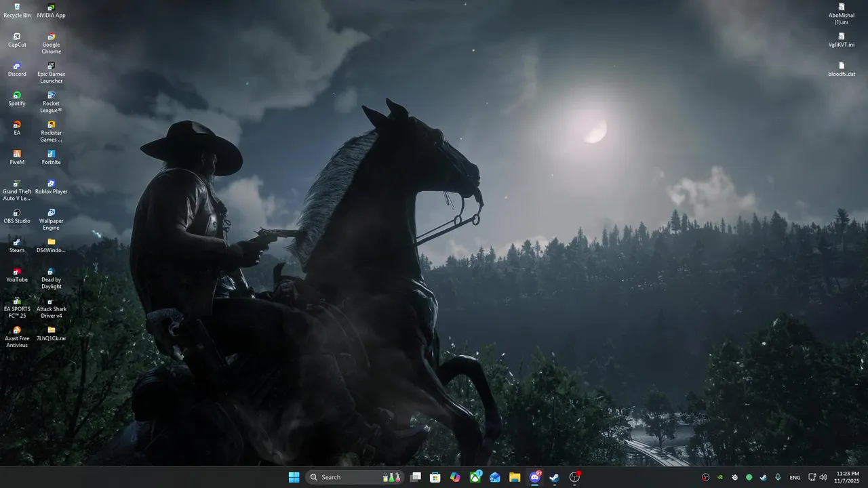
Task: Click the Steam system tray icon
Action: 763,477
